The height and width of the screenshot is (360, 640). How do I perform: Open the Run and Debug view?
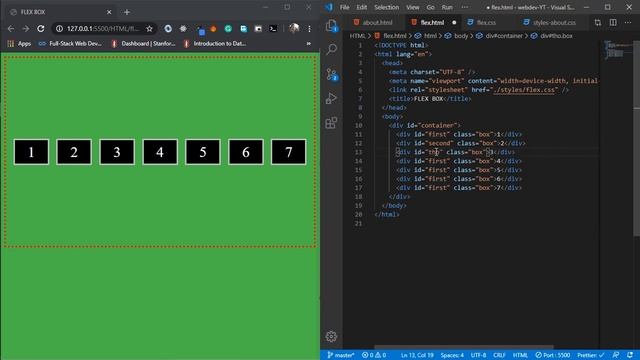[331, 98]
